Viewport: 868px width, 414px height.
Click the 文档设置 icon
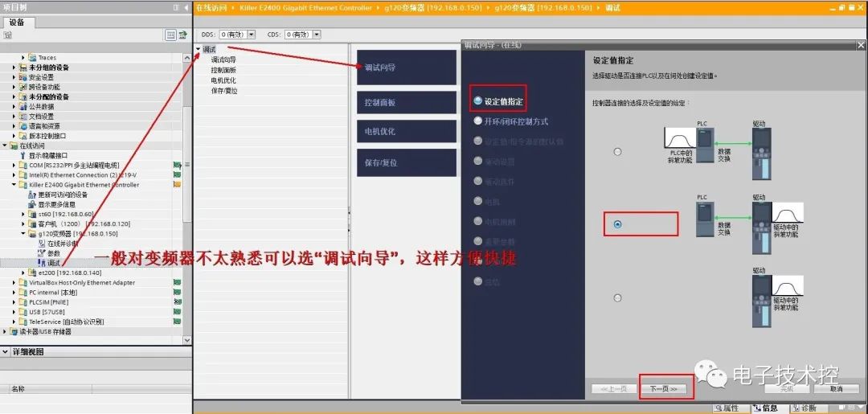point(23,117)
